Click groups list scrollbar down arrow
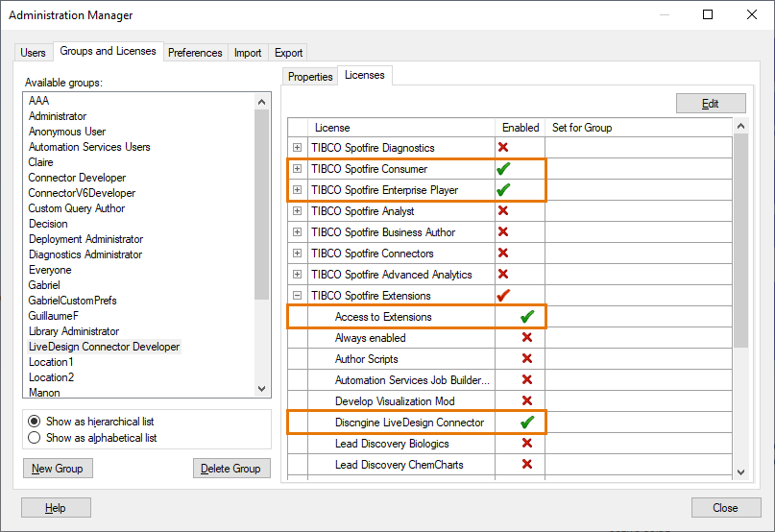The image size is (775, 532). [x=262, y=389]
